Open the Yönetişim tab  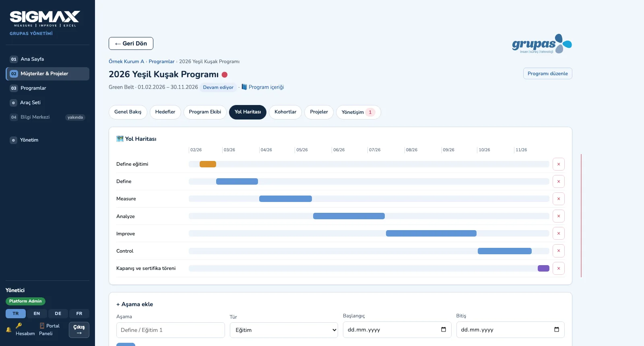pos(359,112)
